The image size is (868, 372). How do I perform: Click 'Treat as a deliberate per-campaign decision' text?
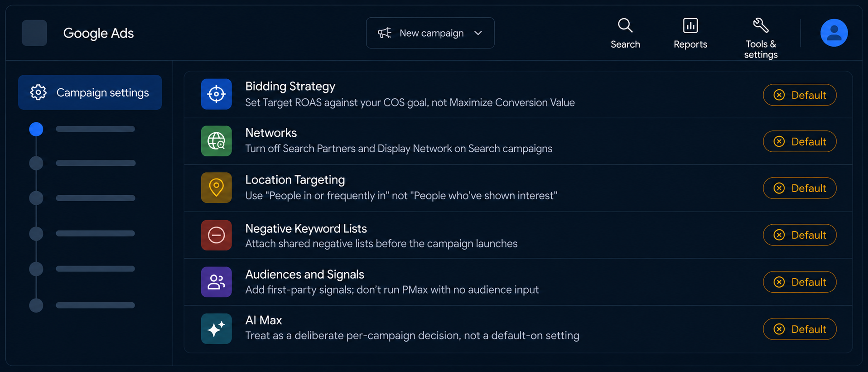click(412, 336)
